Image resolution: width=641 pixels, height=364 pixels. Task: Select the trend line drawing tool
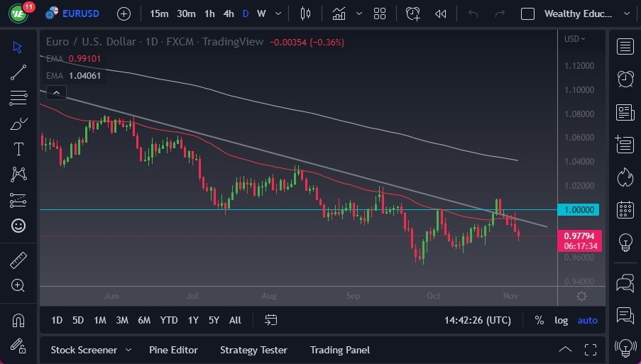18,72
